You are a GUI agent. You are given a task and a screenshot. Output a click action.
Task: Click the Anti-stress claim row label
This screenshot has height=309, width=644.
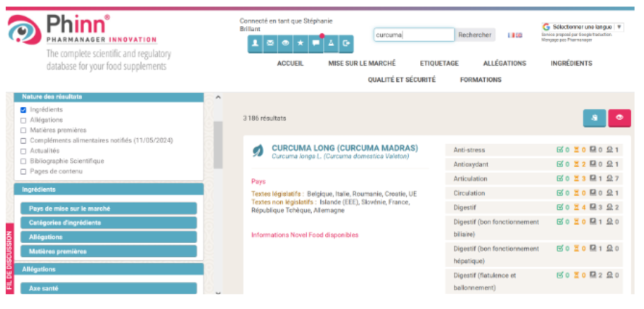pos(469,150)
